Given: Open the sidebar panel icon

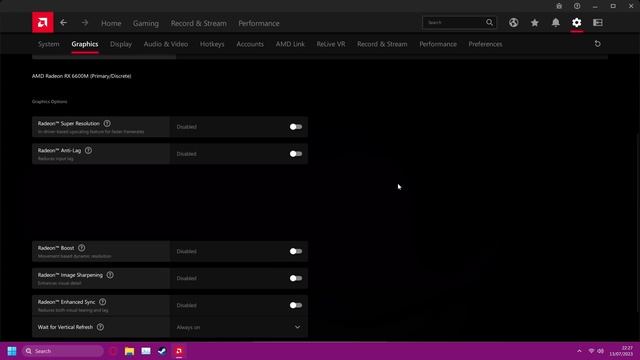Looking at the screenshot, I should coord(598,23).
